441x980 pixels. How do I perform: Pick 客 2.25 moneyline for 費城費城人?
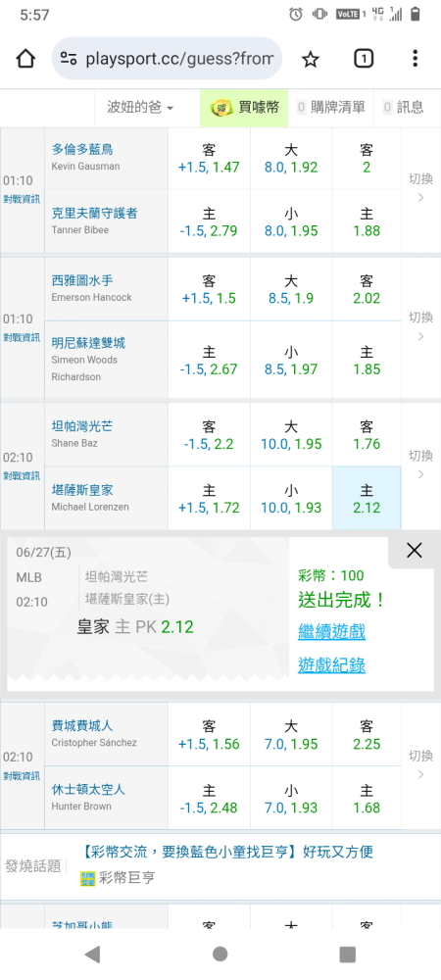[367, 734]
